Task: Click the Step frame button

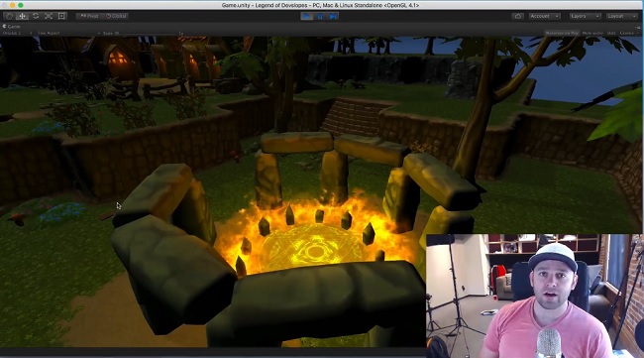Action: (x=333, y=16)
